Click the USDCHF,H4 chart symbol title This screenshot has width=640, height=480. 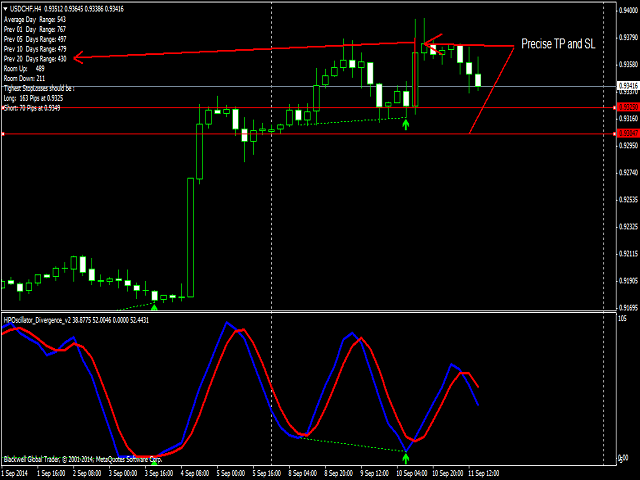[x=26, y=9]
